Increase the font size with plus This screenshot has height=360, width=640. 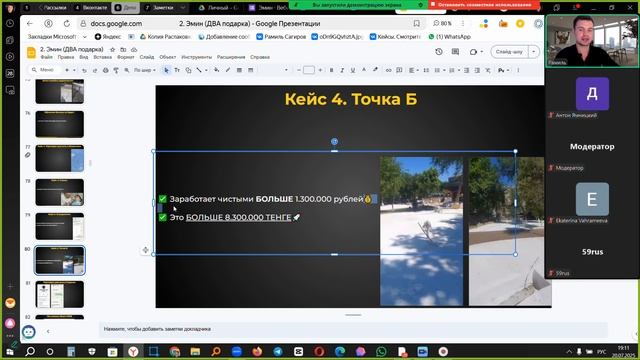click(320, 70)
